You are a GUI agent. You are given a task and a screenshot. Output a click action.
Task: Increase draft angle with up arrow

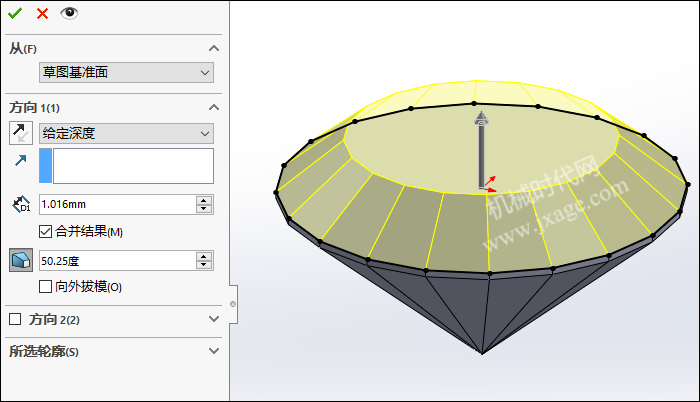click(204, 256)
